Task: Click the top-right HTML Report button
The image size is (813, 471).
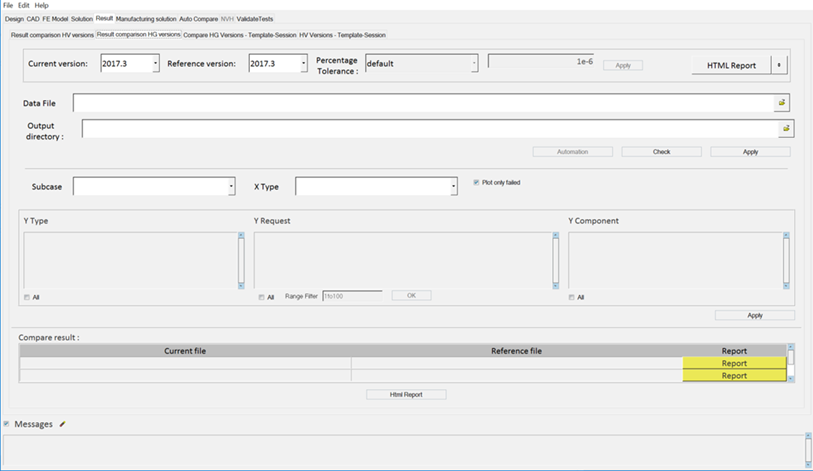Action: coord(731,65)
